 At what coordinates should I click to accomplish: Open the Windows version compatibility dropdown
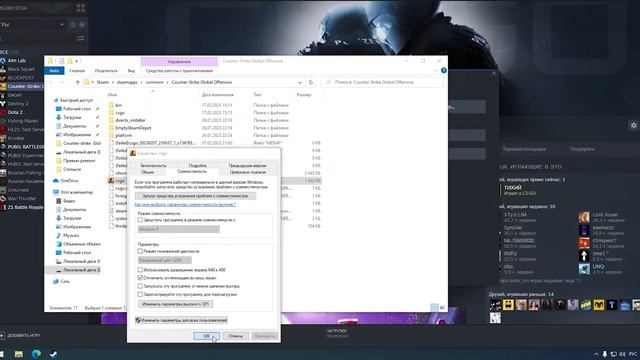[178, 229]
